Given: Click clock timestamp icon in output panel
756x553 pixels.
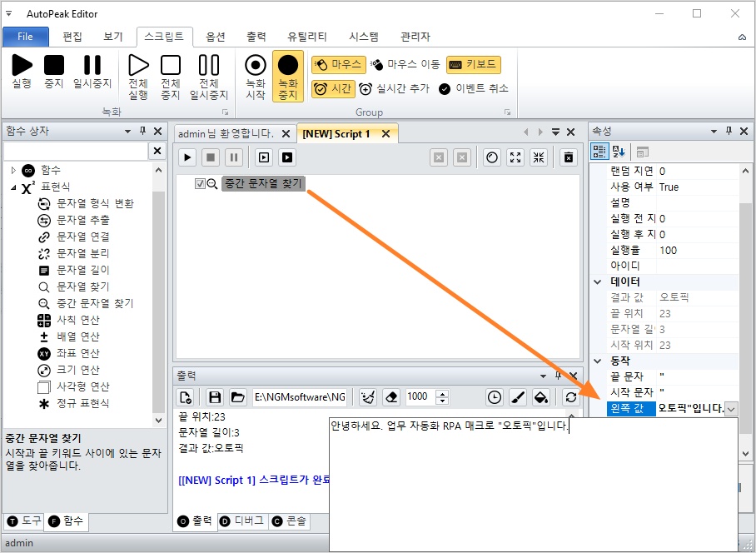Looking at the screenshot, I should 495,397.
